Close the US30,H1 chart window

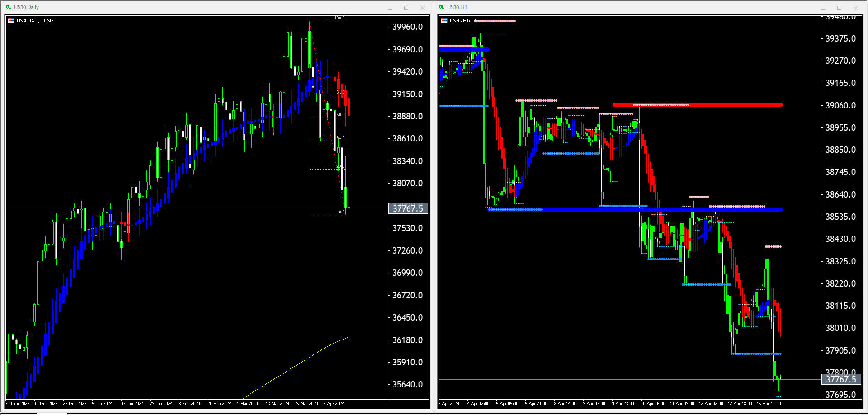[x=855, y=8]
